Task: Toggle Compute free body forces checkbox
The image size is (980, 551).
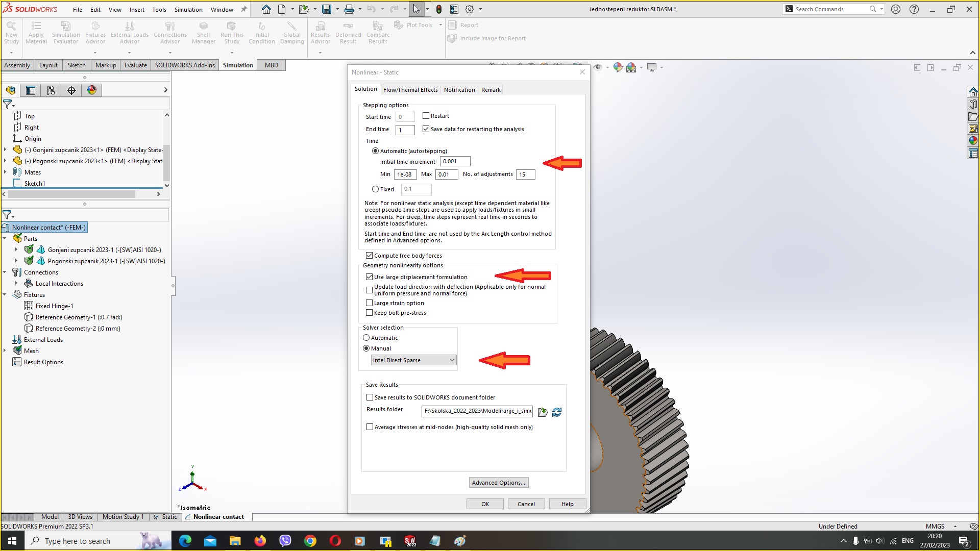Action: pyautogui.click(x=369, y=255)
